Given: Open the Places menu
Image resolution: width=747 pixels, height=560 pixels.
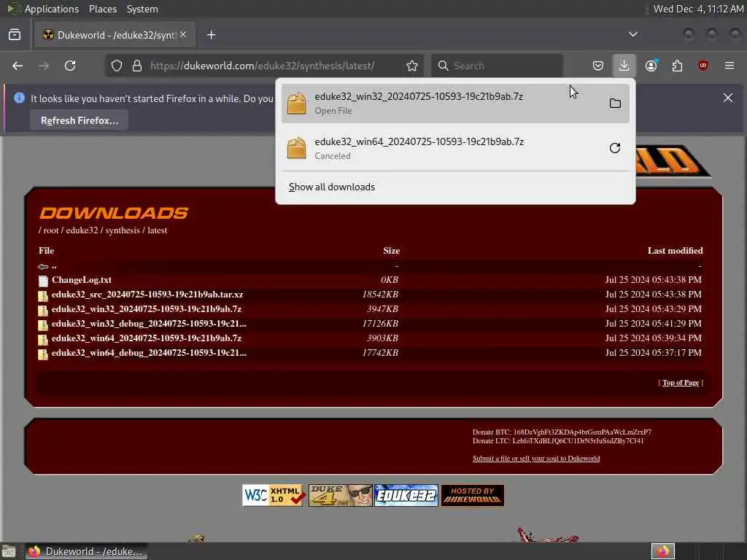Looking at the screenshot, I should 103,9.
